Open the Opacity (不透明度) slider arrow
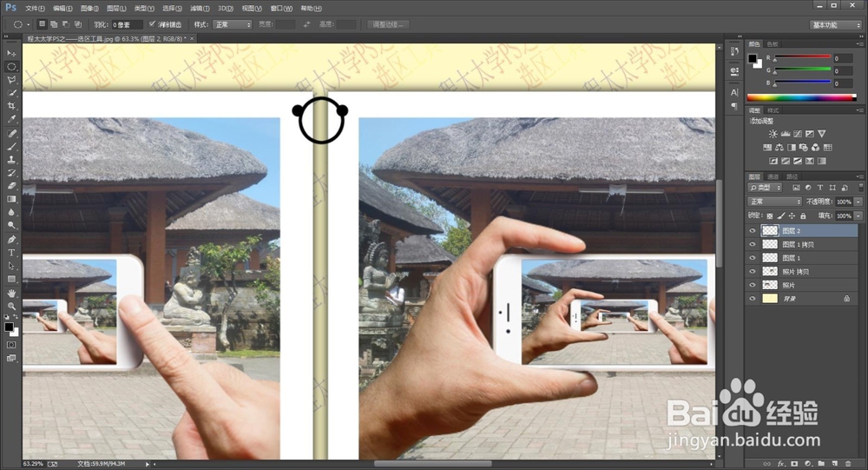 pyautogui.click(x=858, y=202)
